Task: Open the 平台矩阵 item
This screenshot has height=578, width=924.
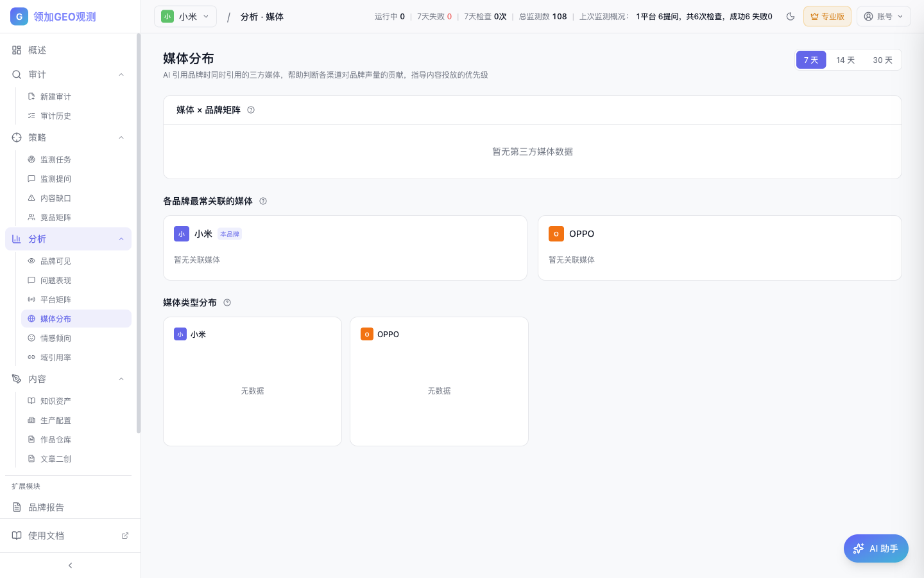Action: coord(76,299)
